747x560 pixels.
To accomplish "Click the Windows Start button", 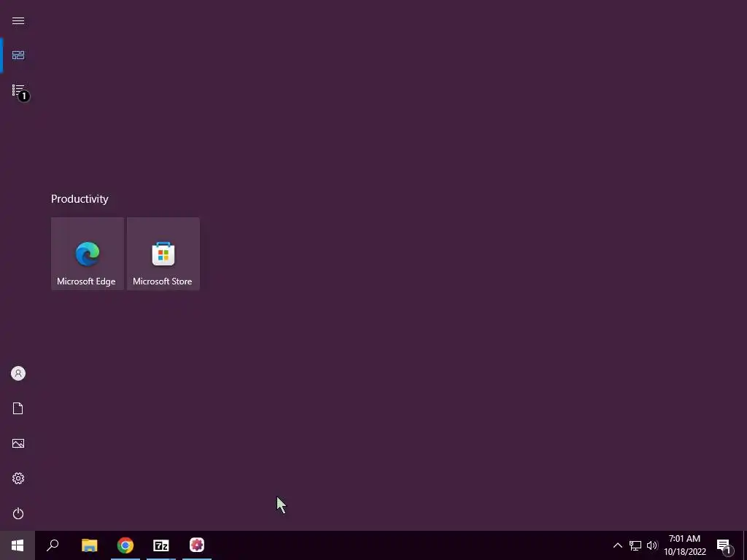I will click(x=18, y=545).
